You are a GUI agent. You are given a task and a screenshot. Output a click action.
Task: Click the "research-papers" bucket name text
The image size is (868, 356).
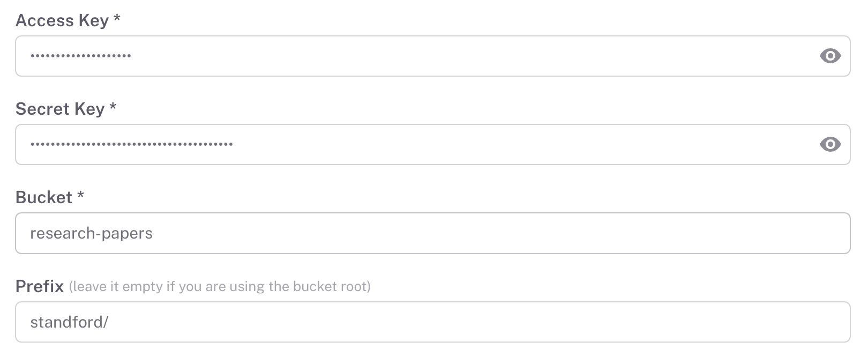(91, 233)
